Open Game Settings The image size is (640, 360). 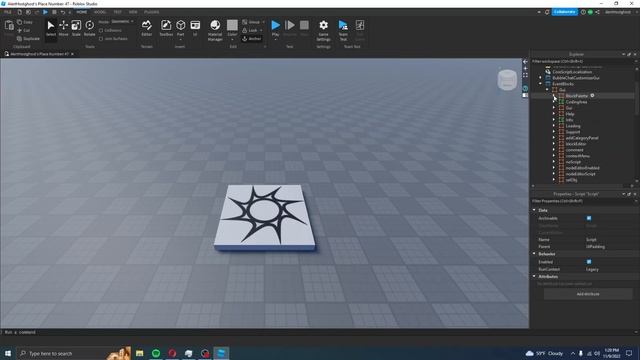(x=323, y=30)
